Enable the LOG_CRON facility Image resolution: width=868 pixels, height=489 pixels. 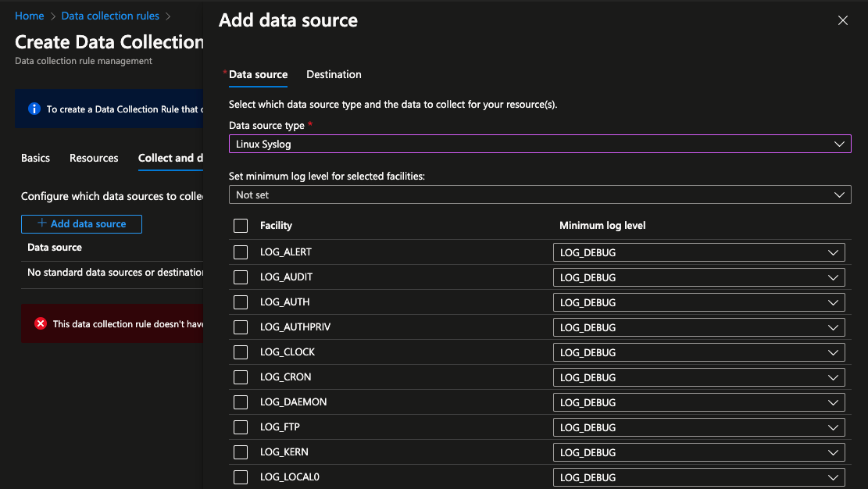click(x=241, y=377)
